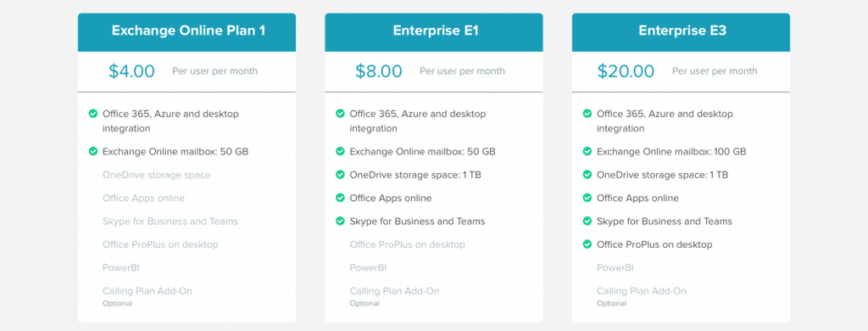868x331 pixels.
Task: Click the $4.00 price
Action: point(131,71)
